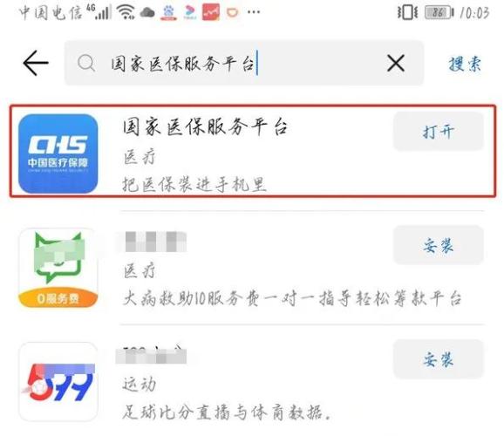This screenshot has height=436, width=504.
Task: Focus the search input field
Action: (244, 63)
